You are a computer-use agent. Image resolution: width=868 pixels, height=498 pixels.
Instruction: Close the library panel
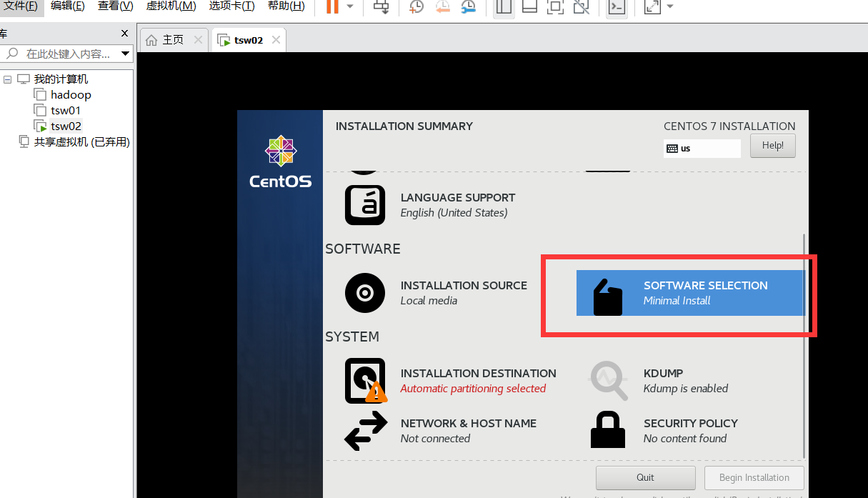124,34
